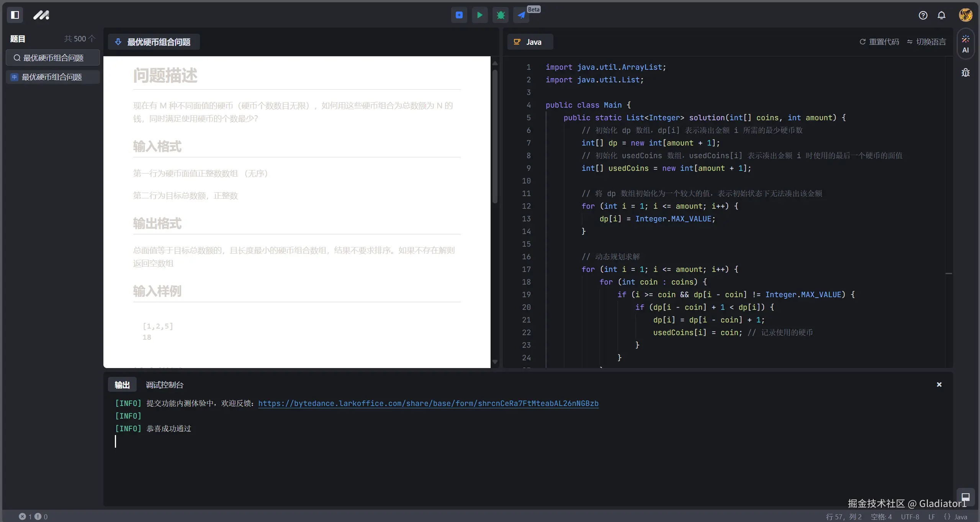Screen dimensions: 980x522
Task: Submit code with paper plane icon
Action: 521,15
